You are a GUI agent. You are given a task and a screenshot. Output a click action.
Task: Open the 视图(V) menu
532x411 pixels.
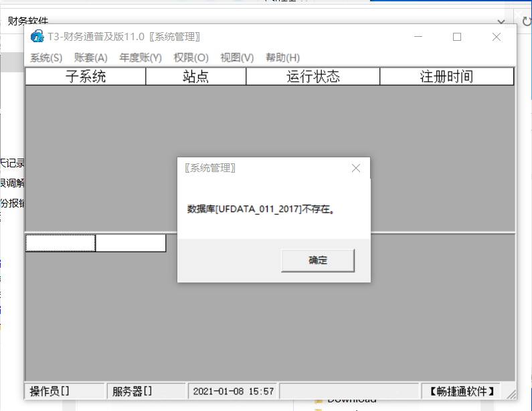[237, 58]
